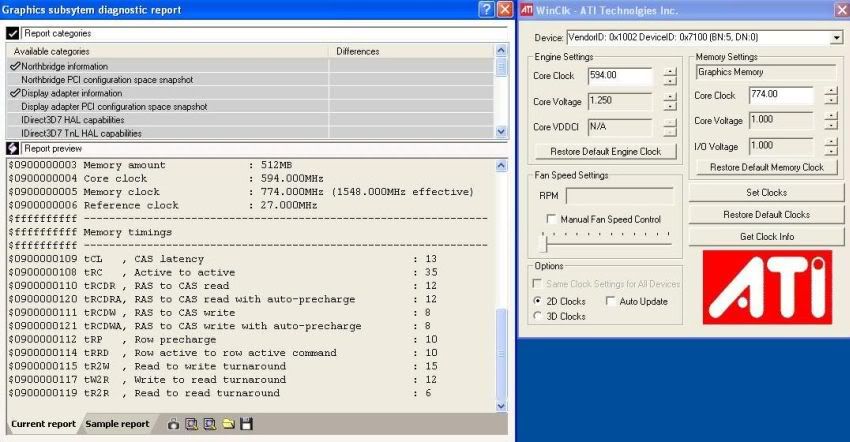
Task: Enable Manual Fan Speed Control checkbox
Action: pos(552,219)
